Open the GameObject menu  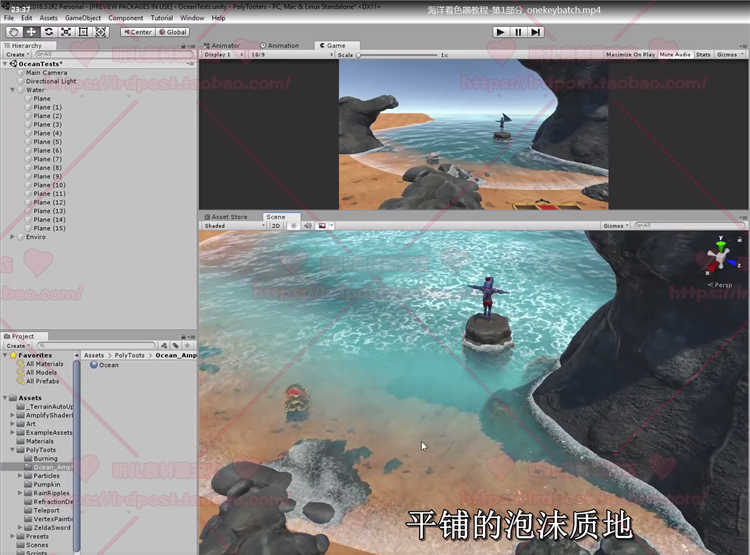tap(83, 18)
